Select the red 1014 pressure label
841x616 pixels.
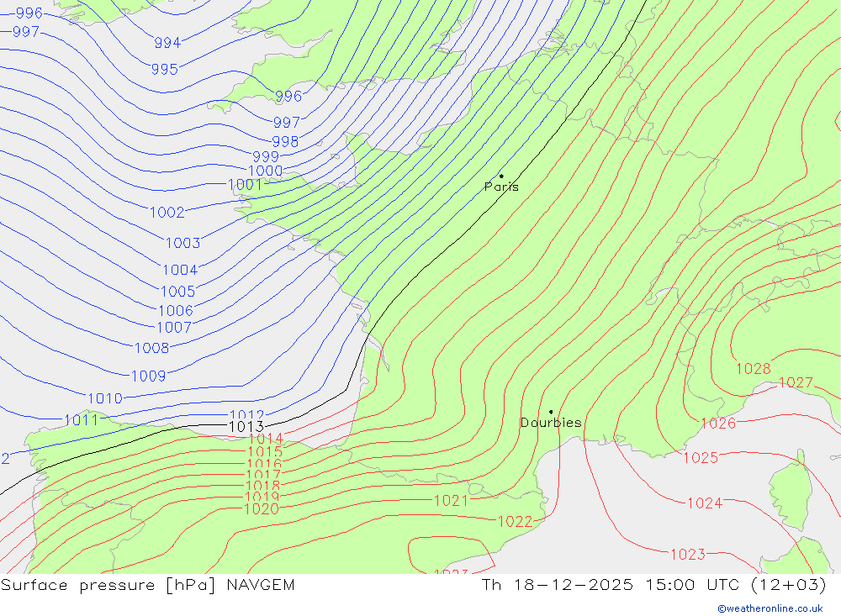266,439
